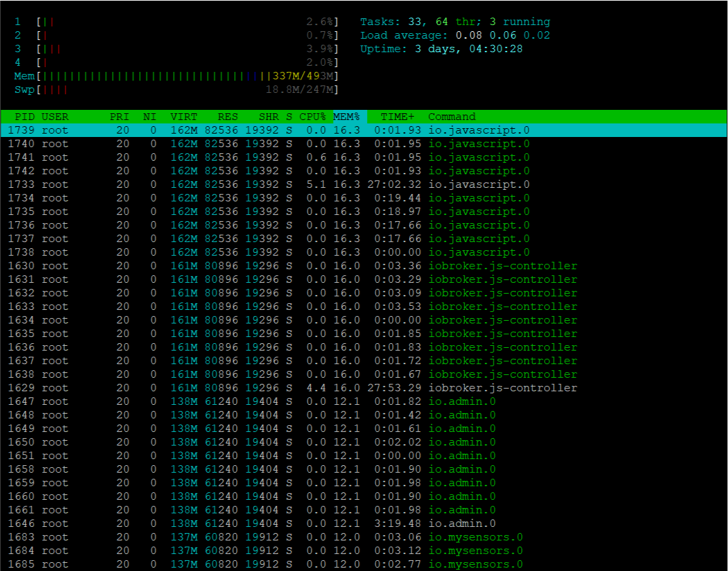Click the 18.8M/247M swap reading
The height and width of the screenshot is (571, 728).
tap(300, 90)
